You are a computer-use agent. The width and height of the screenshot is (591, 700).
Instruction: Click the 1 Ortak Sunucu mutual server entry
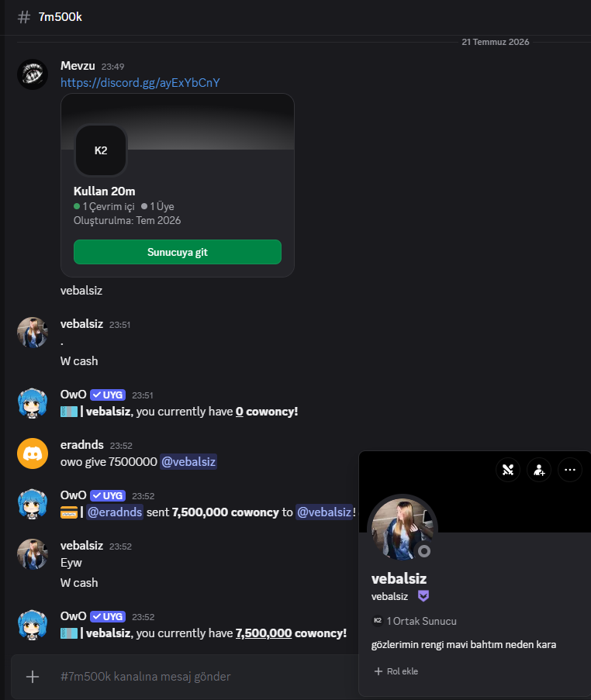[x=414, y=621]
